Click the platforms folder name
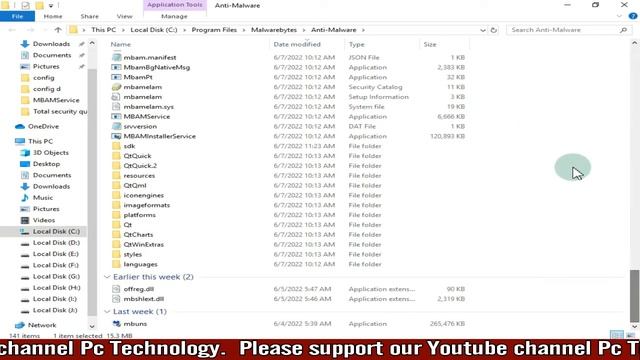640x360 pixels. click(x=139, y=215)
